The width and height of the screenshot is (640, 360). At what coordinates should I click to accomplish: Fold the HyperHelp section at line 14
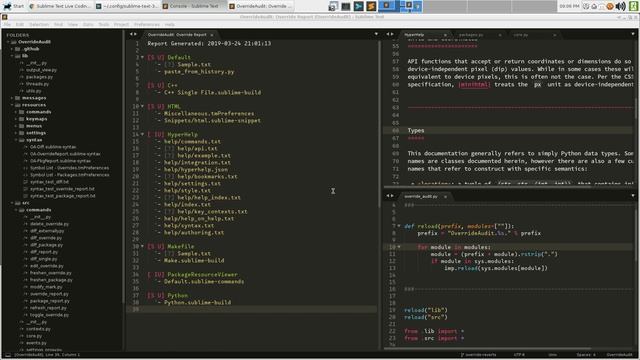coord(142,134)
